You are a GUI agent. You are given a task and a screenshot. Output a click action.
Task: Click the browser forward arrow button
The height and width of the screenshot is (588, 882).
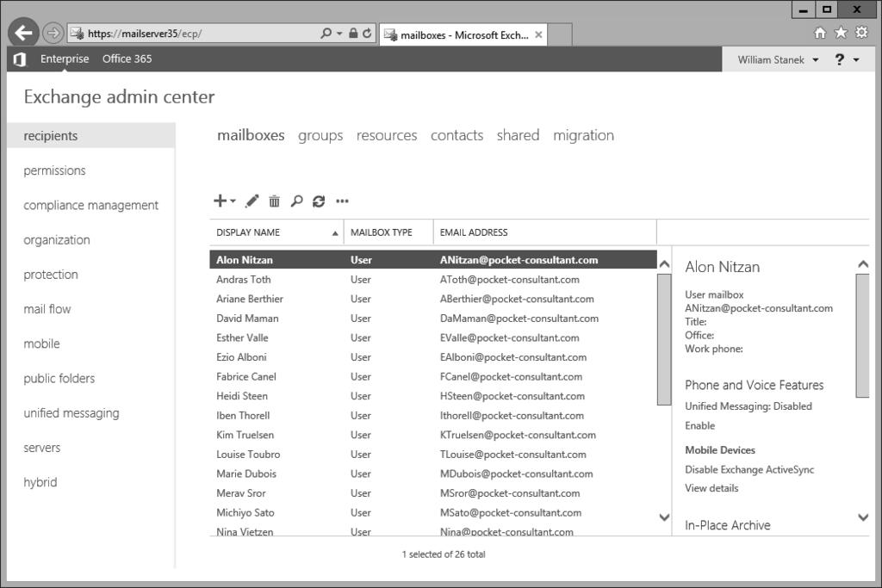(53, 34)
